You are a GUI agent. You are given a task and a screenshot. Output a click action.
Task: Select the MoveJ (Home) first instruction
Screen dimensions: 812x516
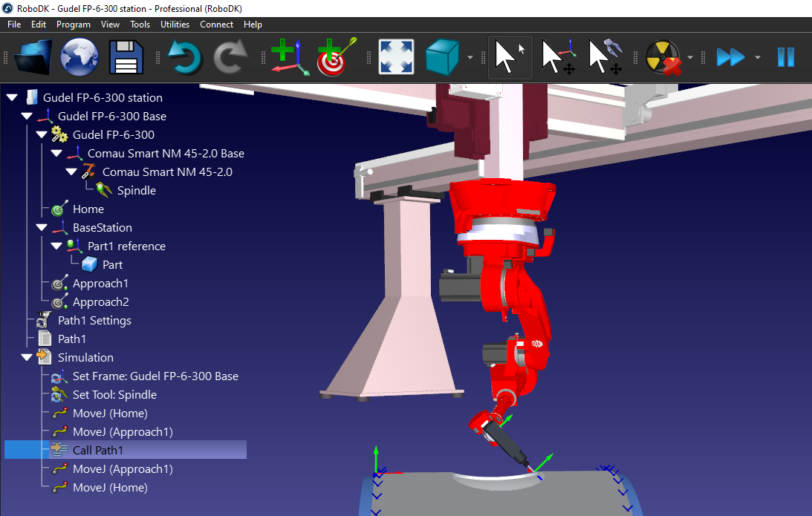pos(110,414)
